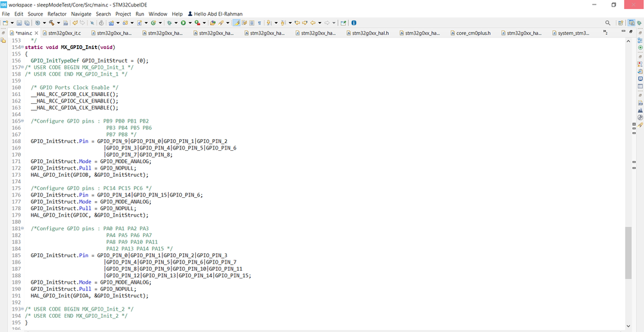The image size is (644, 332).
Task: Switch to the stm32g0xx_it.c editor tab
Action: [62, 33]
